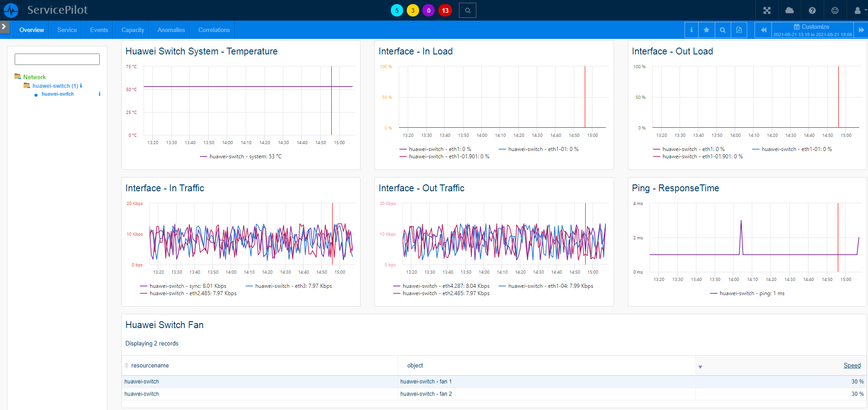Add view to favorites with star icon
The height and width of the screenshot is (410, 868).
pyautogui.click(x=706, y=30)
